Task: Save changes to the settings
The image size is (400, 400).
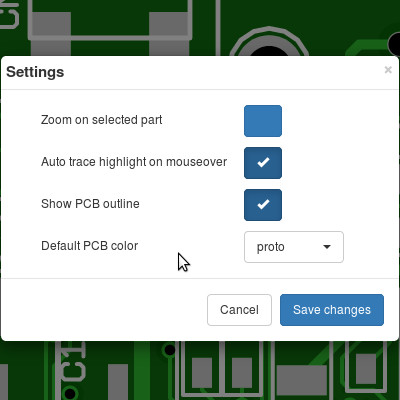Action: (332, 310)
